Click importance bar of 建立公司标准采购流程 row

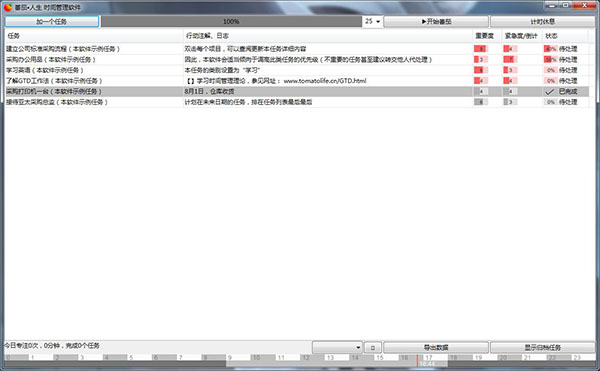[481, 49]
